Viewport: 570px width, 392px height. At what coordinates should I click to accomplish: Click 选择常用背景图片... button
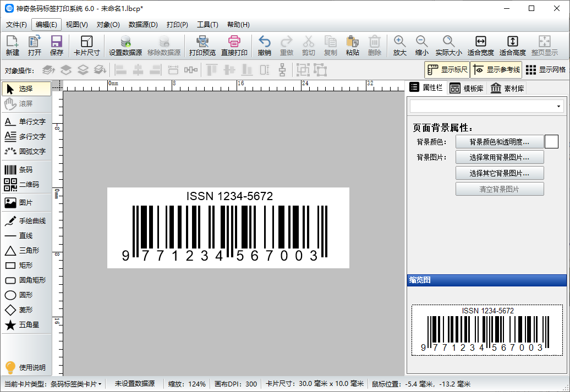coord(500,157)
